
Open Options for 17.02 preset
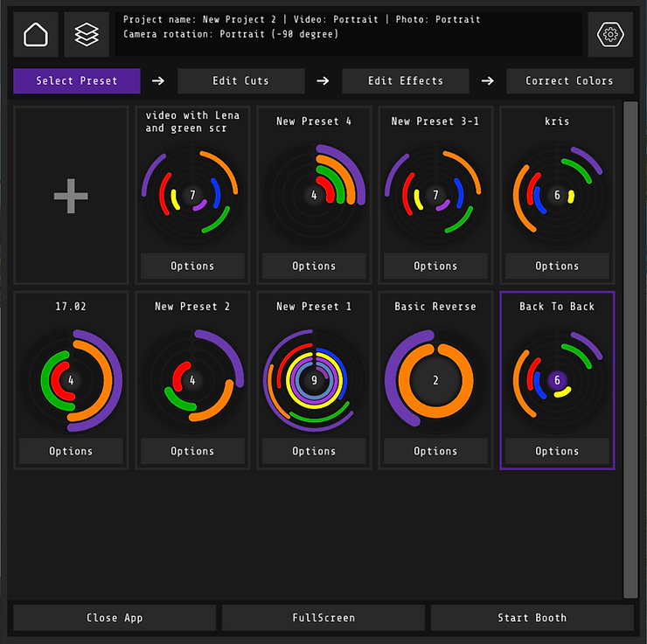[x=71, y=451]
